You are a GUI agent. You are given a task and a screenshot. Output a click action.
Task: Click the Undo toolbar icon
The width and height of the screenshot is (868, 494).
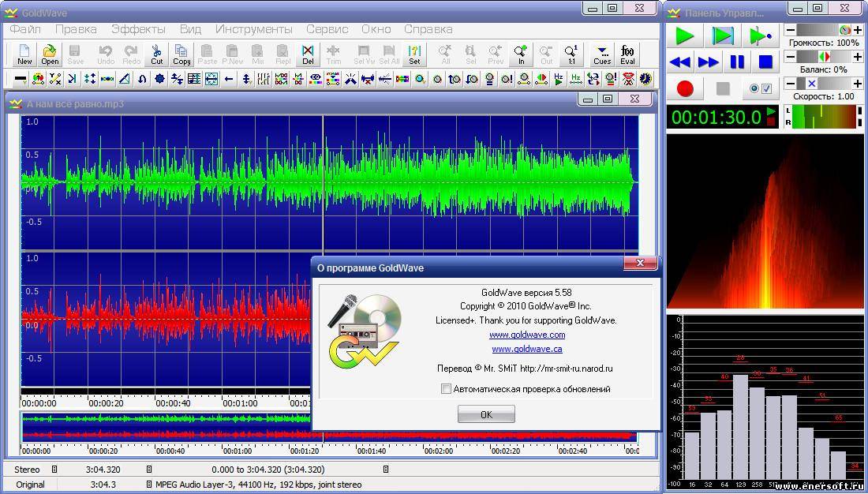click(106, 54)
